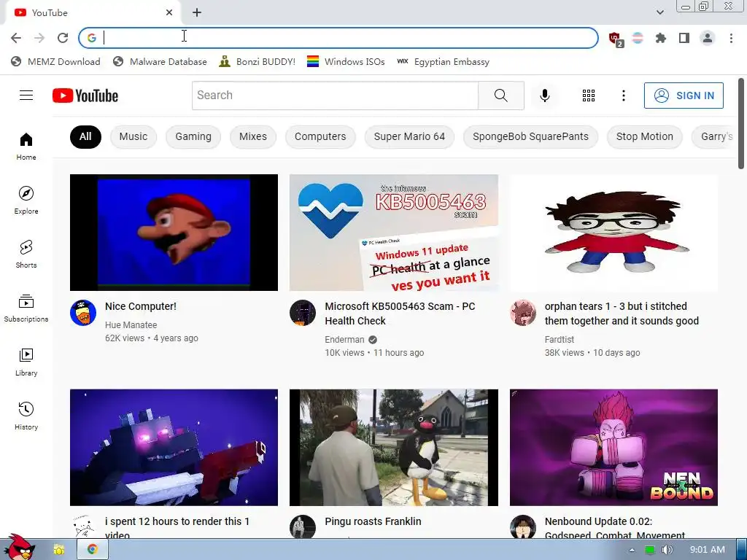
Task: Open Shorts in the sidebar
Action: pos(26,254)
